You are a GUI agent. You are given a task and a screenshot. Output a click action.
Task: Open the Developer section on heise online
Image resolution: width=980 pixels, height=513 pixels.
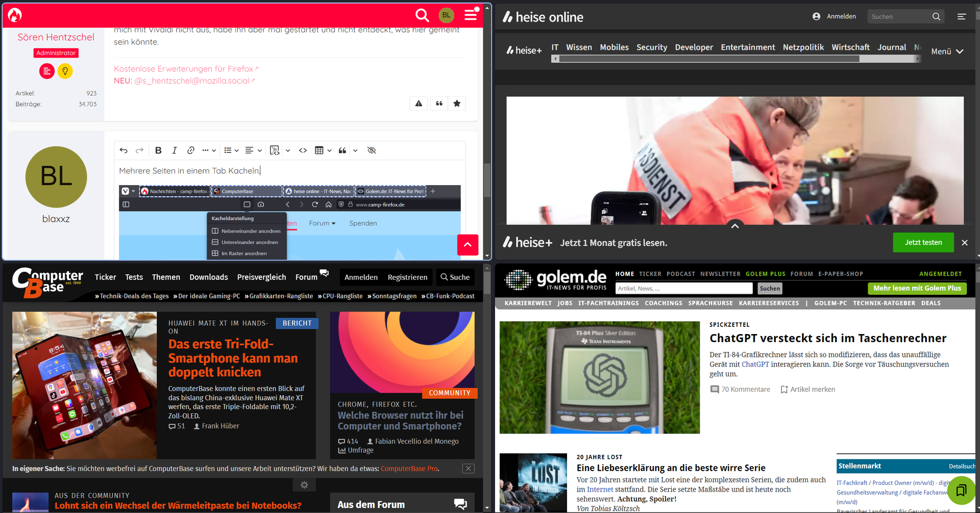pos(694,47)
